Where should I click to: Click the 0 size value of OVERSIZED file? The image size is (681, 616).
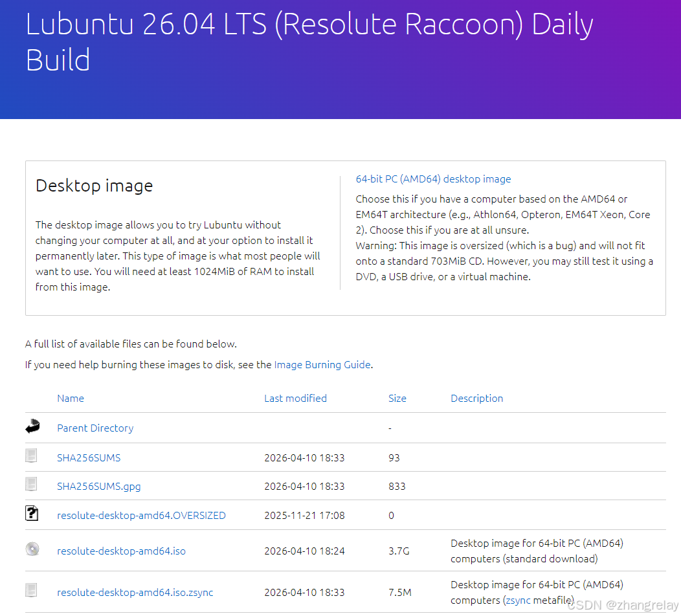(x=391, y=515)
